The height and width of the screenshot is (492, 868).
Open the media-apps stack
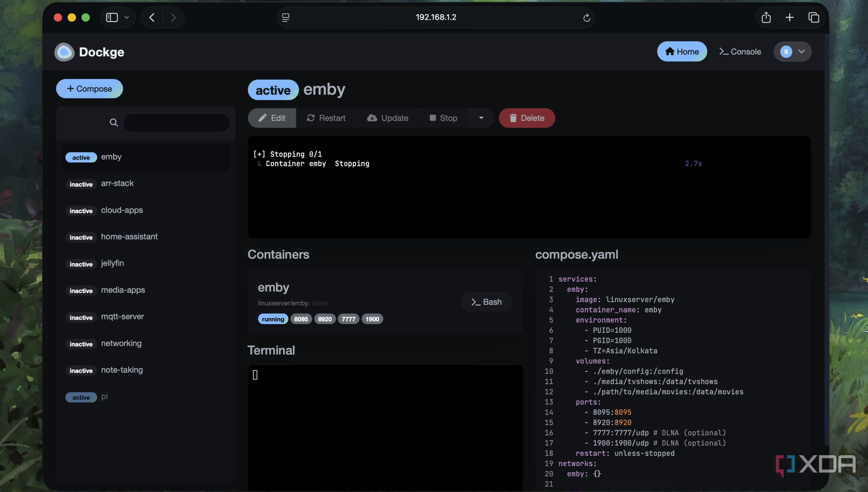click(146, 290)
